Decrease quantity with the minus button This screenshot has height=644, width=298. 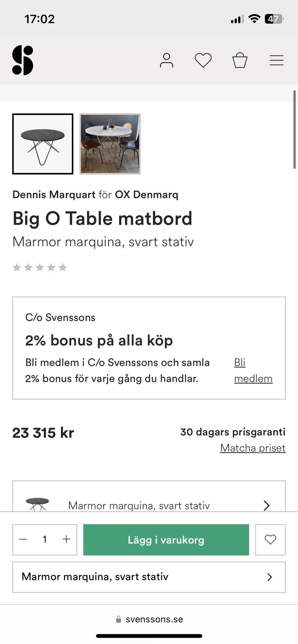[23, 540]
